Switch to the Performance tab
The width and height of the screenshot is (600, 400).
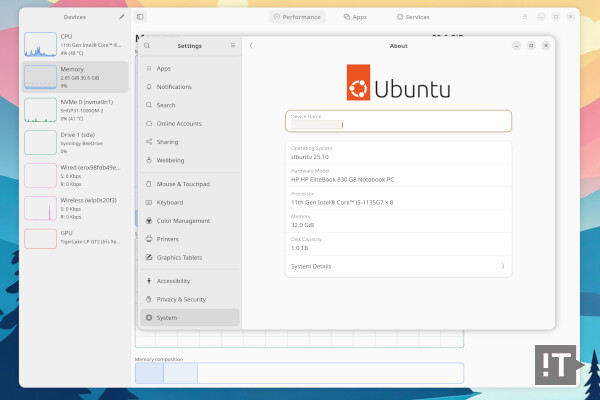pyautogui.click(x=297, y=17)
